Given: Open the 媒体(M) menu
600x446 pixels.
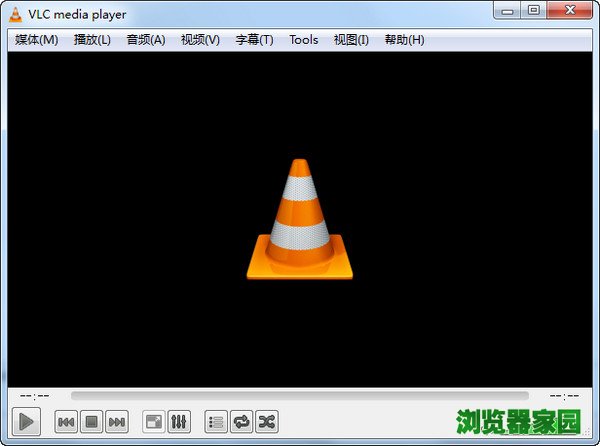Looking at the screenshot, I should [x=37, y=40].
